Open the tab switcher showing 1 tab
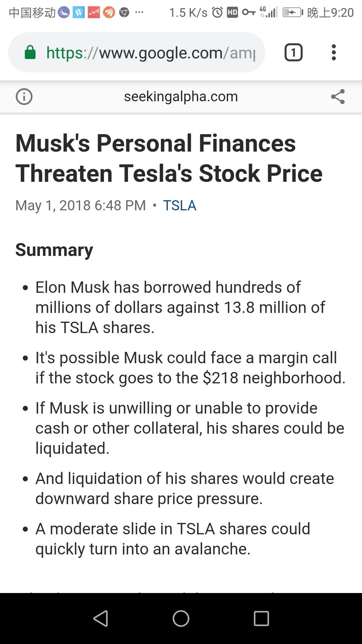 point(293,52)
